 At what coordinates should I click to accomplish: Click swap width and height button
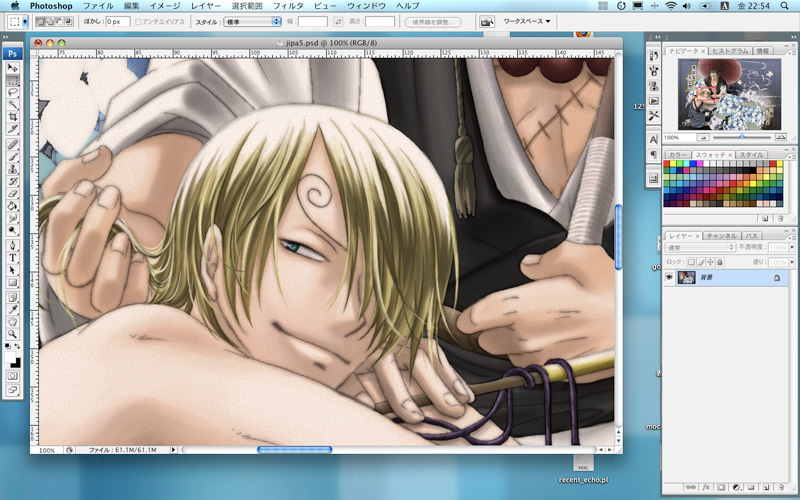coord(338,22)
